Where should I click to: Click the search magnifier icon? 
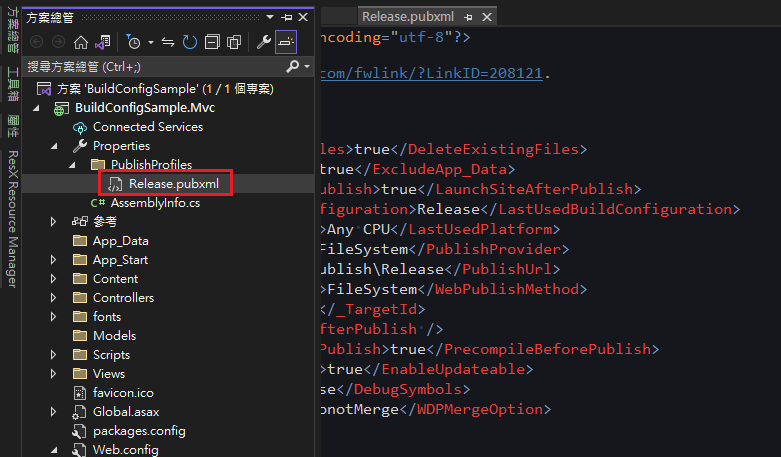[x=293, y=66]
